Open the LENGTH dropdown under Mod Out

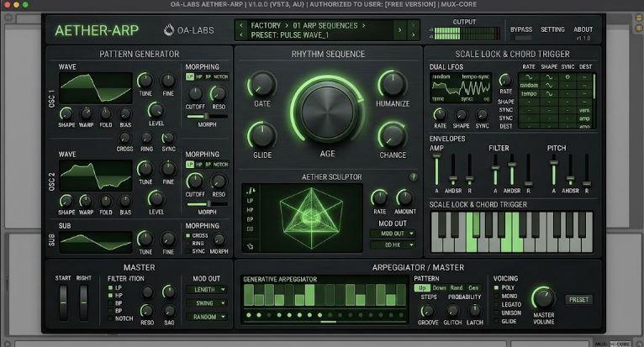pos(207,290)
